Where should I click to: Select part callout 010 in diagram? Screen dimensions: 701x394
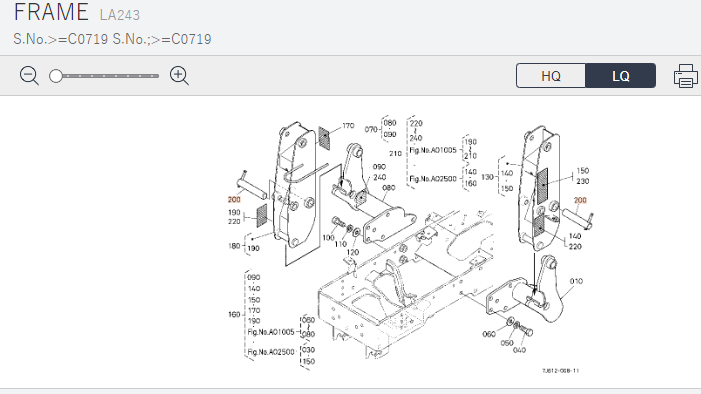576,281
